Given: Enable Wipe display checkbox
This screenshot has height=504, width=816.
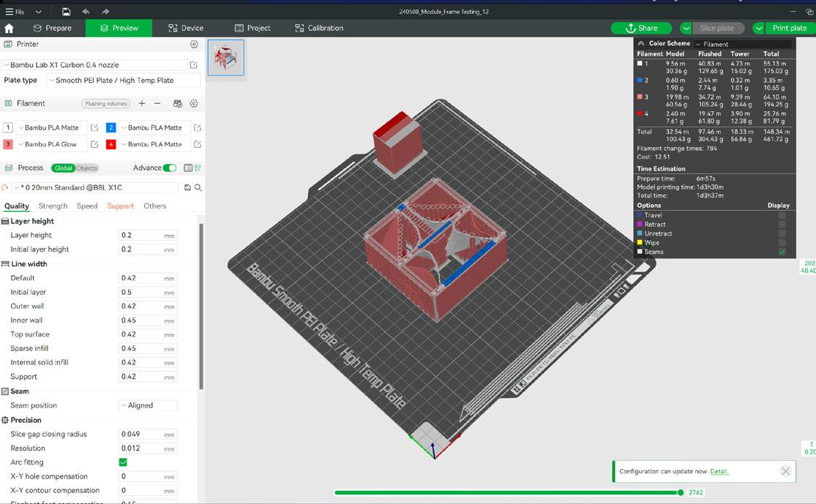Looking at the screenshot, I should (x=782, y=242).
